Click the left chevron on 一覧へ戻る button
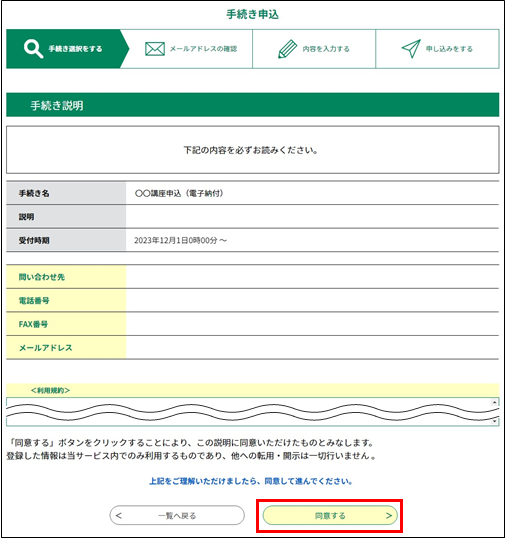This screenshot has height=538, width=506. 119,515
